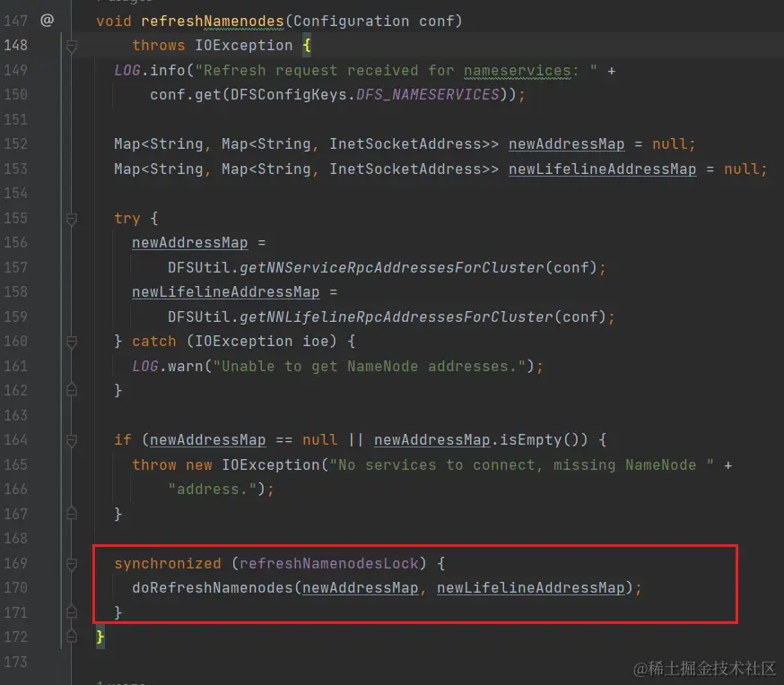Viewport: 784px width, 685px height.
Task: Click line number 163 in the gutter
Action: pyautogui.click(x=16, y=415)
